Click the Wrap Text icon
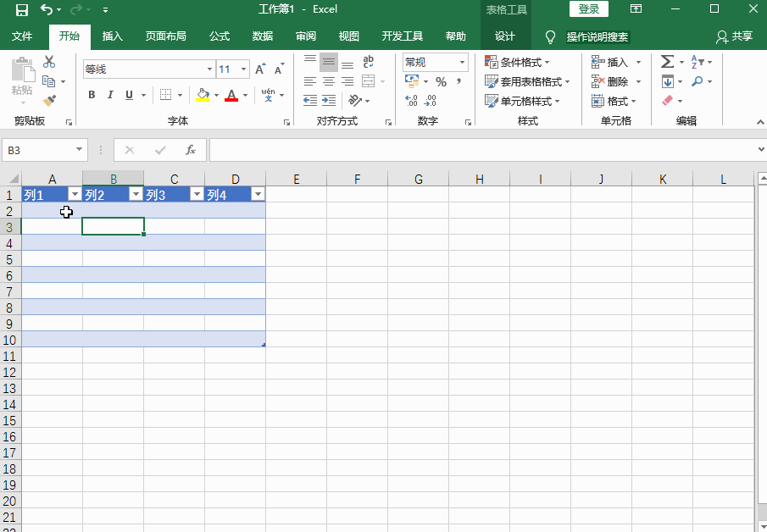767x532 pixels. click(369, 62)
